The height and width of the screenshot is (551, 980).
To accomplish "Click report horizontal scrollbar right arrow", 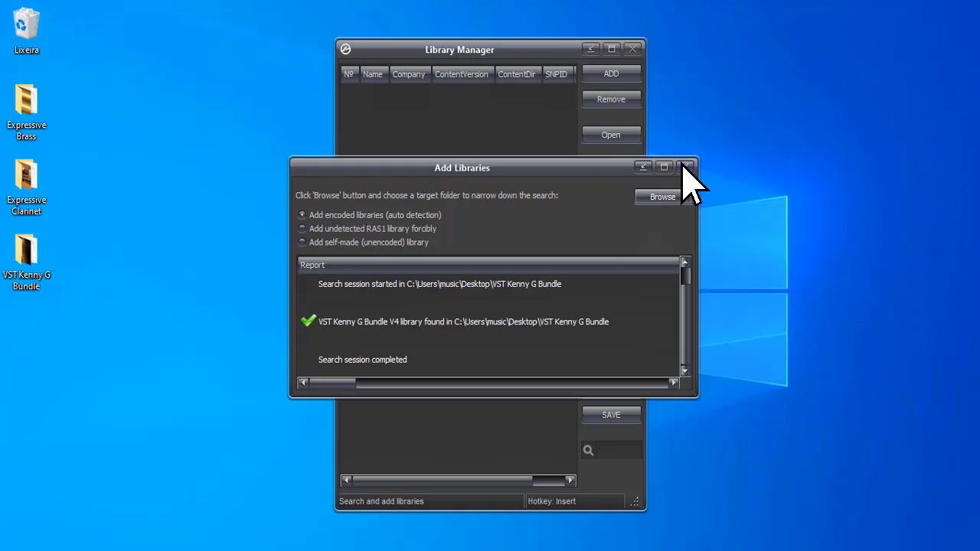I will (x=674, y=383).
